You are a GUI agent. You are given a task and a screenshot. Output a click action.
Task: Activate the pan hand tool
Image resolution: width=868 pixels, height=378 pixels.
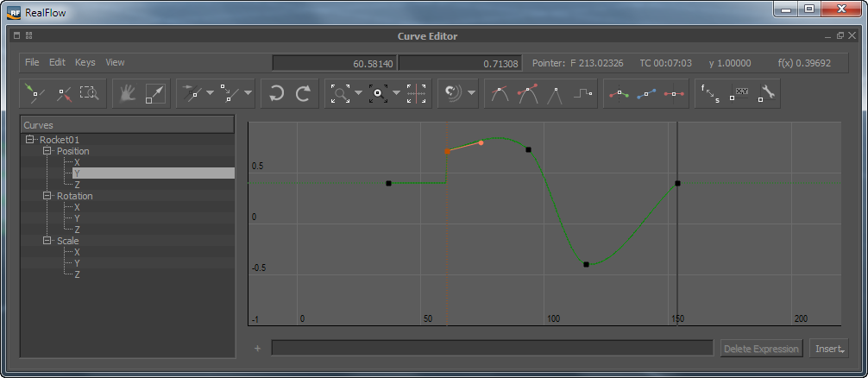tap(128, 93)
